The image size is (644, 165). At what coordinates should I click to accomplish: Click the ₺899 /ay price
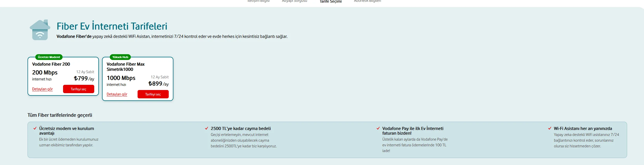coord(158,84)
